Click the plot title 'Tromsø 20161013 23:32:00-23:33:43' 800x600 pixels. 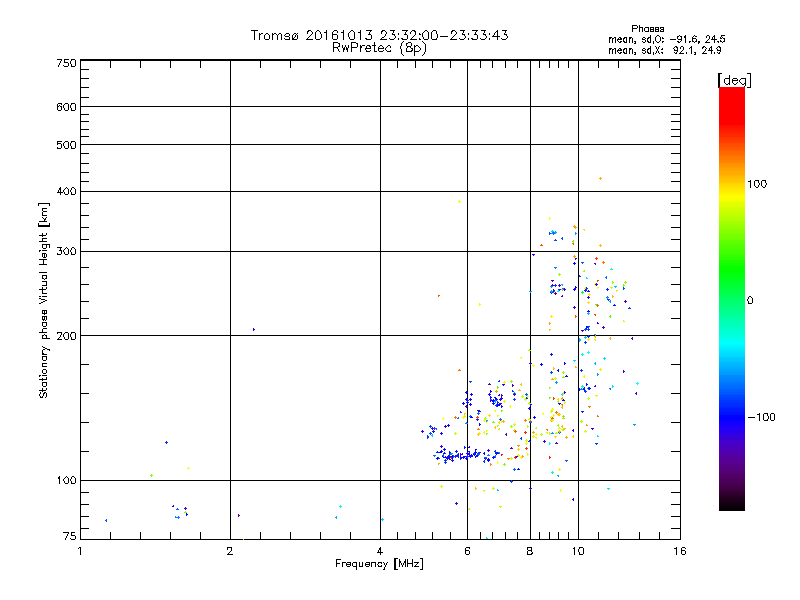click(x=379, y=35)
